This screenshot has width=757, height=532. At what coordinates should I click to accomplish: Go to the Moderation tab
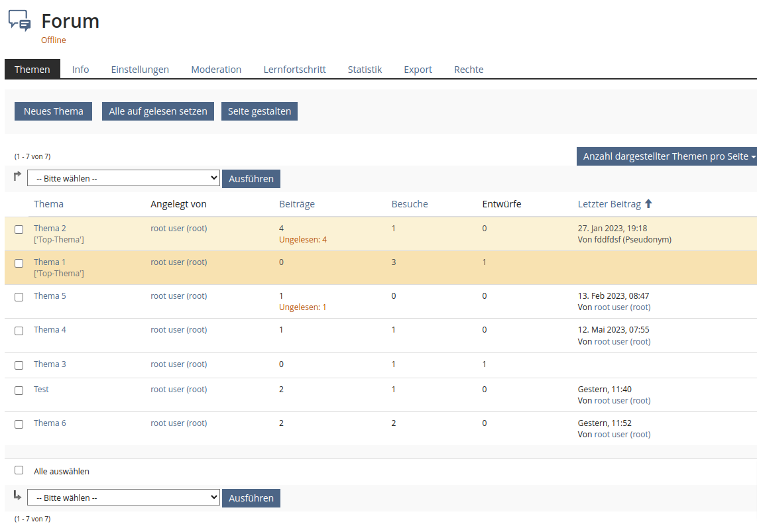point(216,70)
